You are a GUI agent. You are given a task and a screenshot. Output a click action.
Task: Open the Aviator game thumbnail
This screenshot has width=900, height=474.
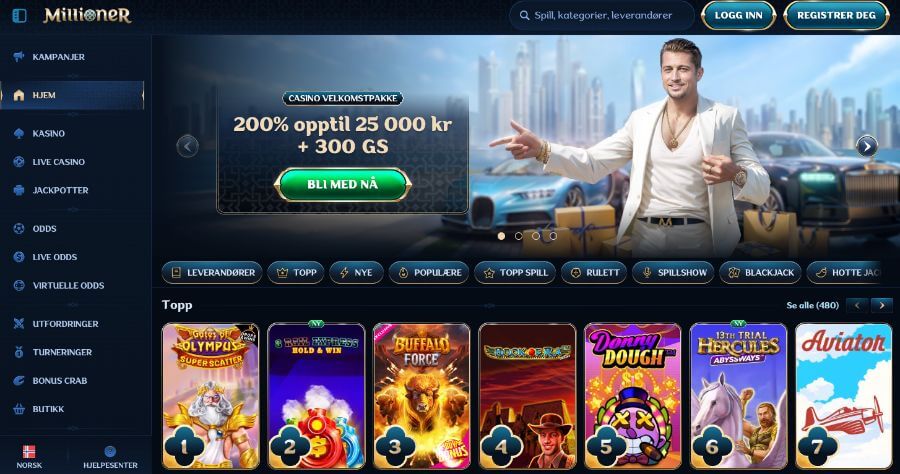843,396
